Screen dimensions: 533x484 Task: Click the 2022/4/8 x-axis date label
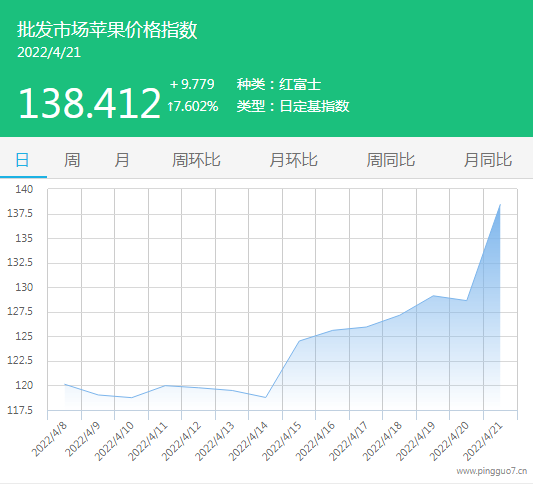(49, 440)
